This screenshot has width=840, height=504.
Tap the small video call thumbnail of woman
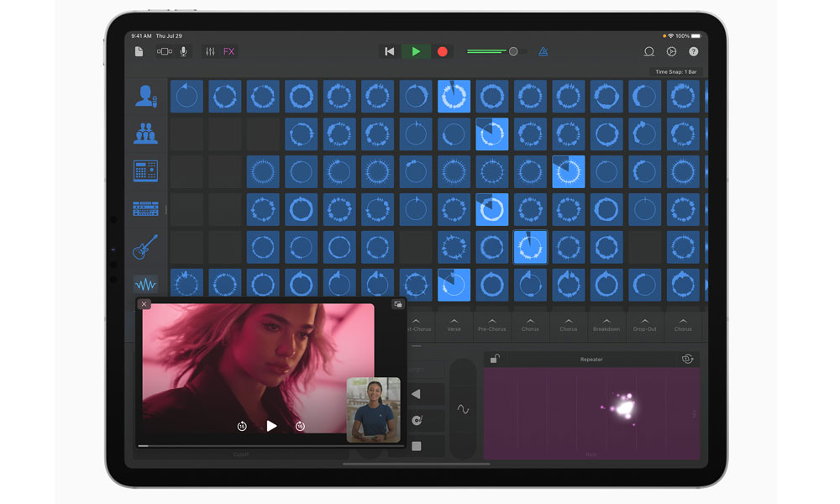click(374, 410)
